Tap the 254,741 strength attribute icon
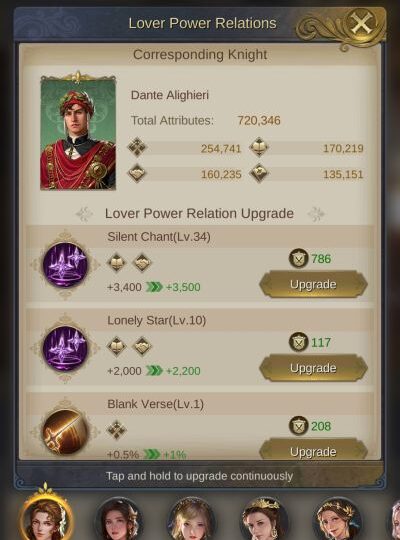This screenshot has width=400, height=540. click(137, 147)
